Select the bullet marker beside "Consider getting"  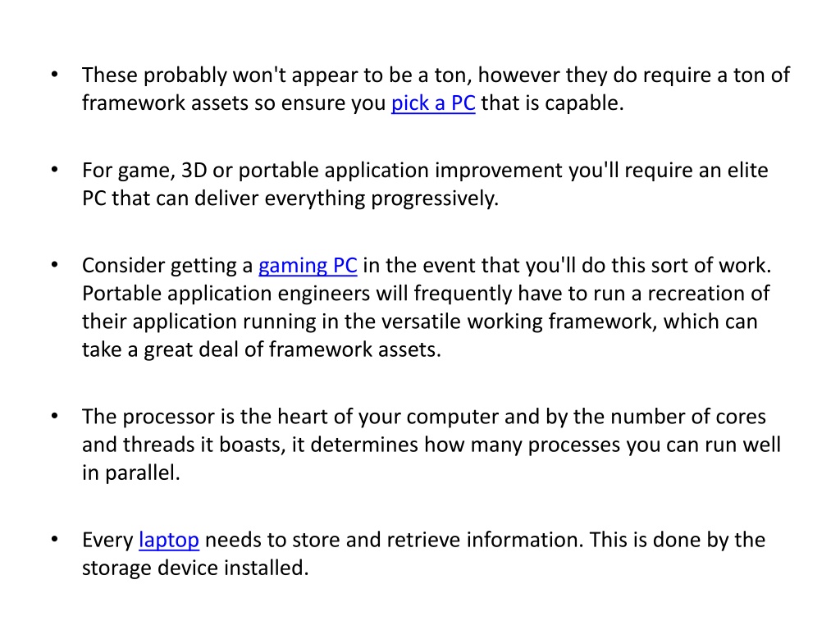tap(55, 265)
